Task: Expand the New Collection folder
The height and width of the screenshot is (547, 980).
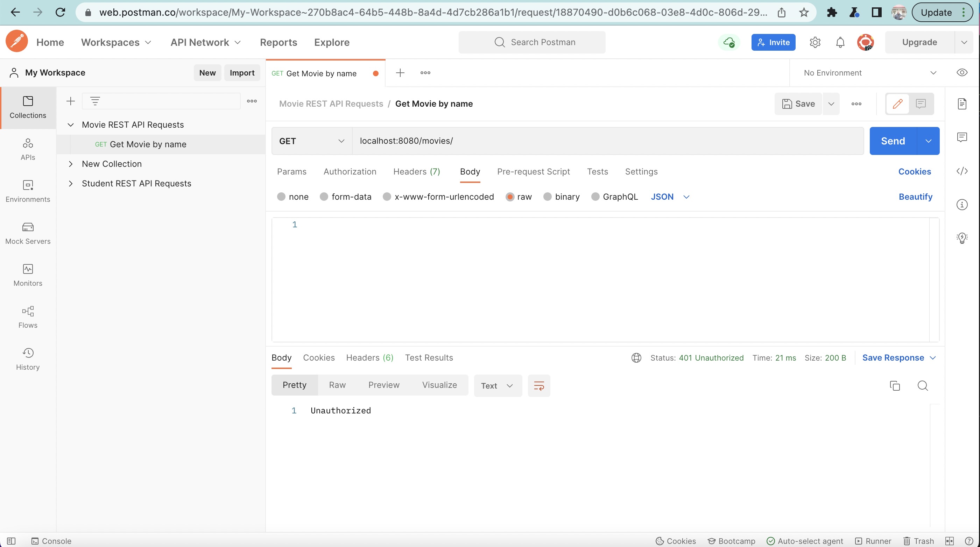Action: tap(70, 164)
